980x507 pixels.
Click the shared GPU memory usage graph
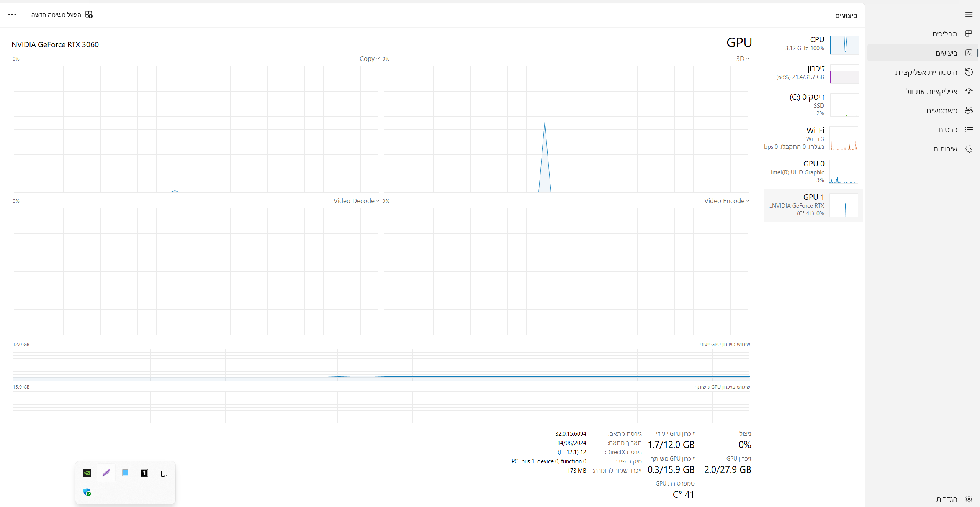coord(381,407)
